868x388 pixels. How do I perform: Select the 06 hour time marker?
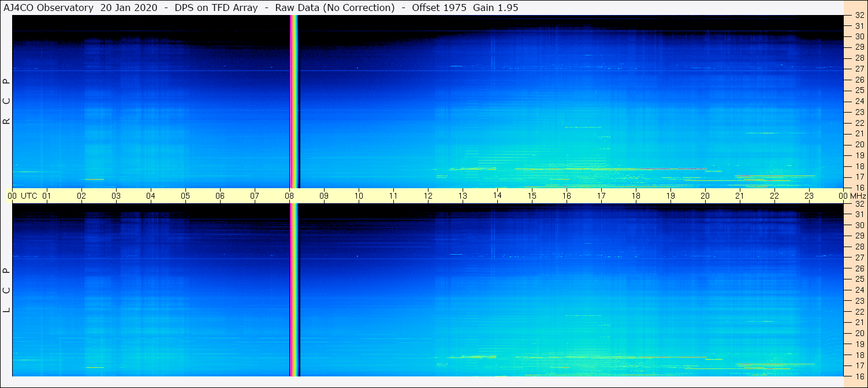point(220,196)
